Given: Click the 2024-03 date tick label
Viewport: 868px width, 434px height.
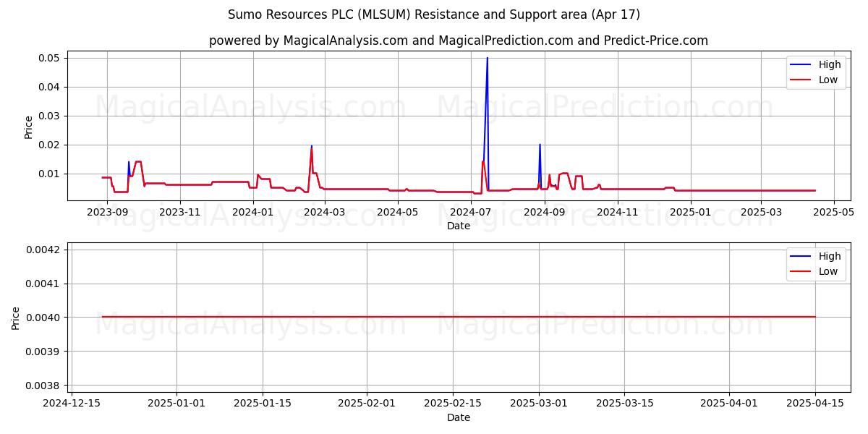Looking at the screenshot, I should (x=324, y=212).
